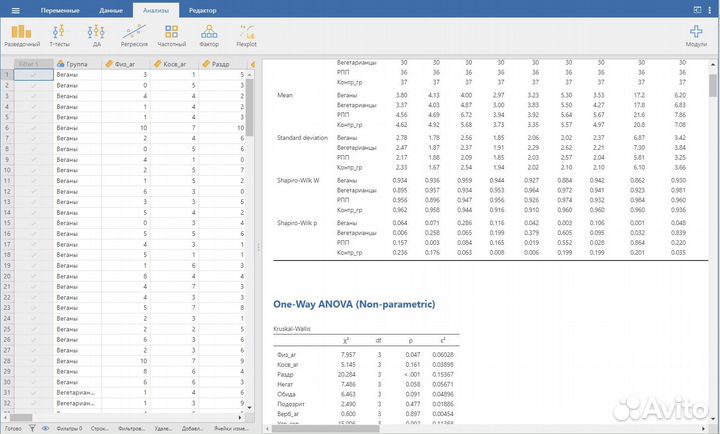
Task: Click the data grid vertical scrollbar thumb
Action: click(250, 107)
